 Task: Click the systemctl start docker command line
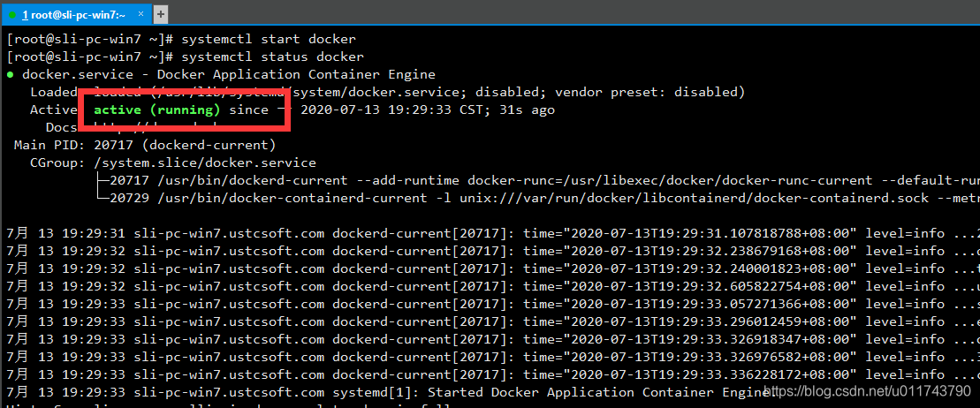coord(181,40)
